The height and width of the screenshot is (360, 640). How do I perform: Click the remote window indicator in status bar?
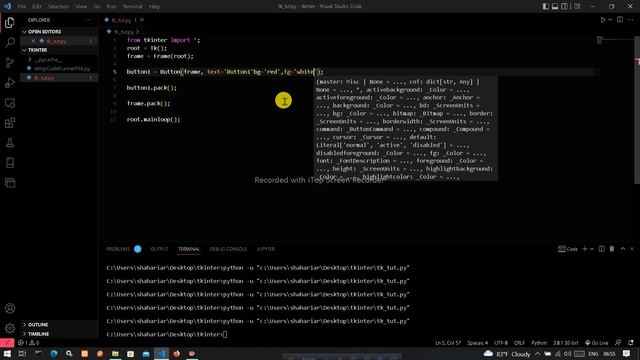[x=7, y=343]
